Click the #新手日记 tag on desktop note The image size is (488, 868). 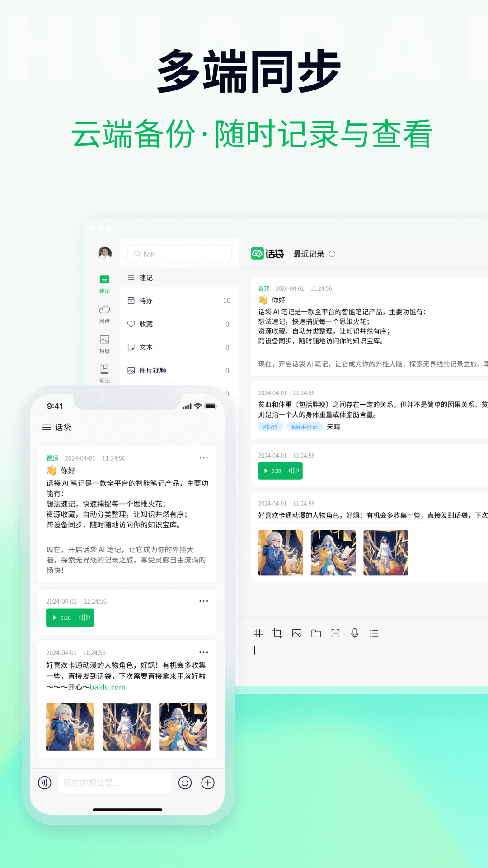305,427
